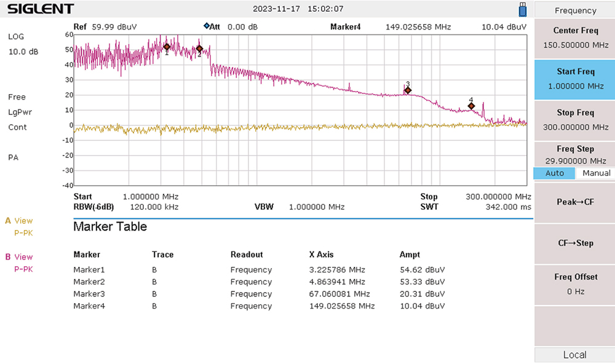Click the Stop Freq softkey
This screenshot has height=364, width=615.
[574, 118]
